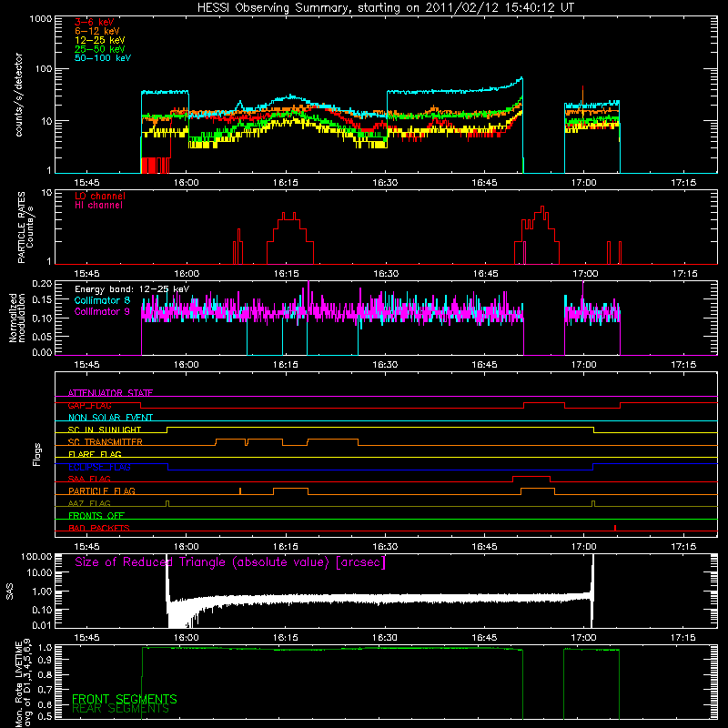Viewport: 728px width, 728px height.
Task: Select the 3-6 keV legend label
Action: 95,22
